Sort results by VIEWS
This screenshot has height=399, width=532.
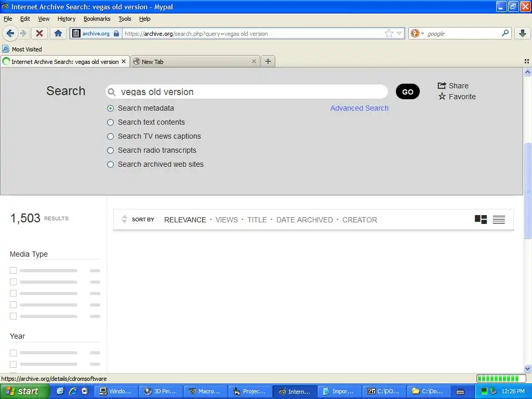pos(227,220)
